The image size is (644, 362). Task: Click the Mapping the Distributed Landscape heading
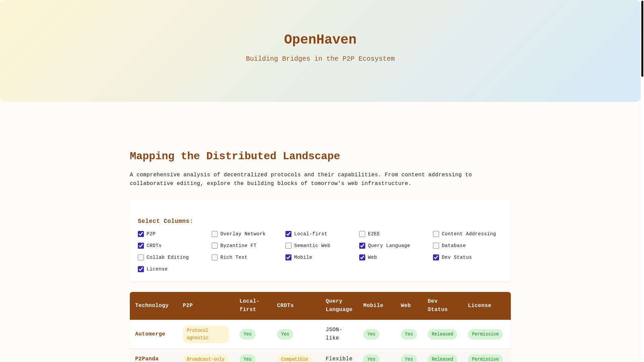pyautogui.click(x=235, y=156)
